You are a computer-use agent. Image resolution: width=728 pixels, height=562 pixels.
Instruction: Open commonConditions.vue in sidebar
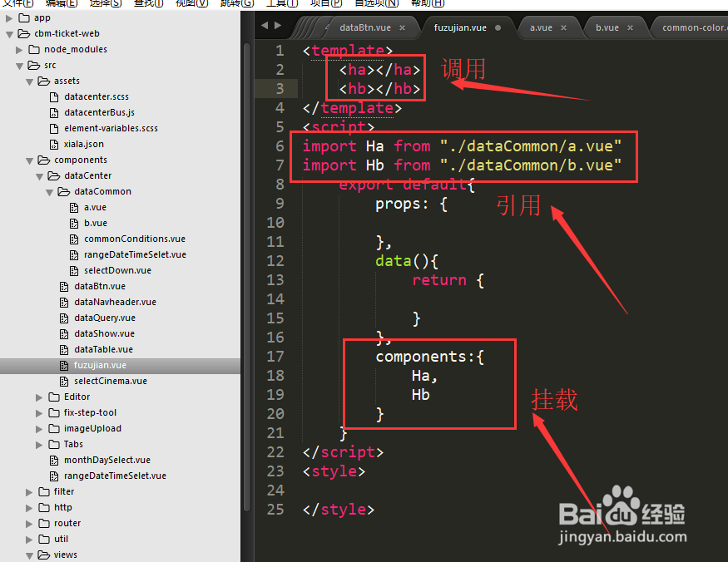point(135,239)
